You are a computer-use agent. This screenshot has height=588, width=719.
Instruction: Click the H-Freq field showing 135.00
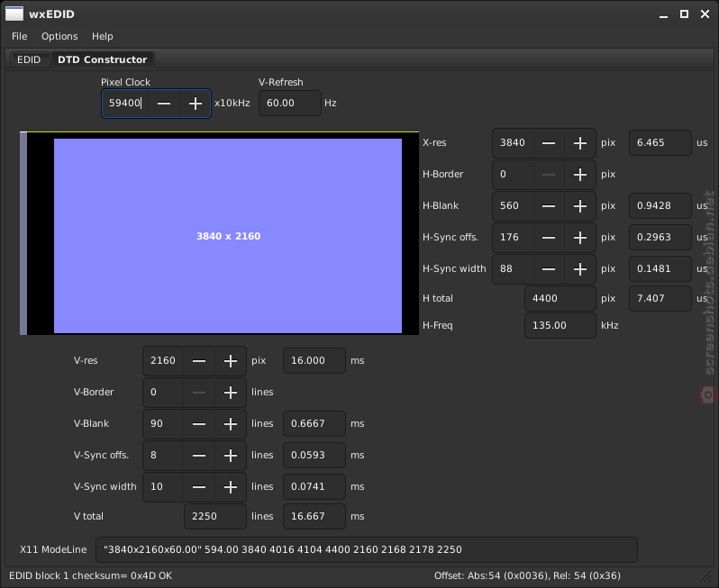pyautogui.click(x=560, y=326)
